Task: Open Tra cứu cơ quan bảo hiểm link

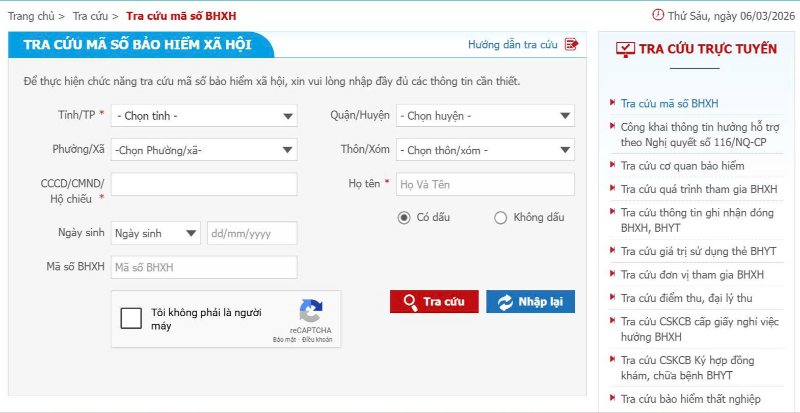Action: click(683, 166)
